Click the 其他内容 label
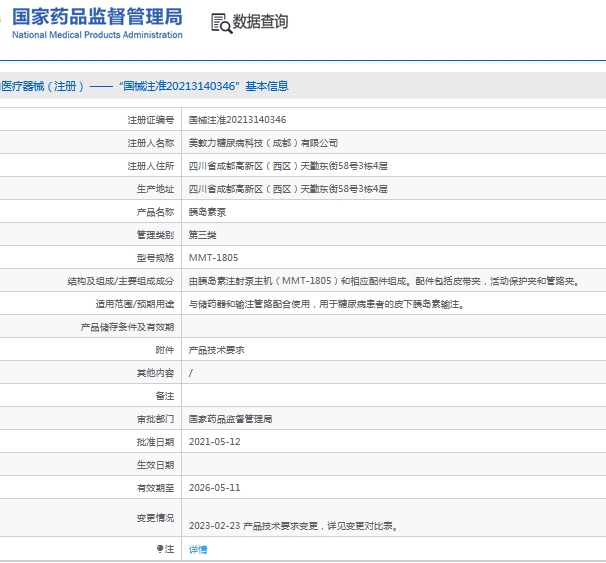 pyautogui.click(x=155, y=373)
